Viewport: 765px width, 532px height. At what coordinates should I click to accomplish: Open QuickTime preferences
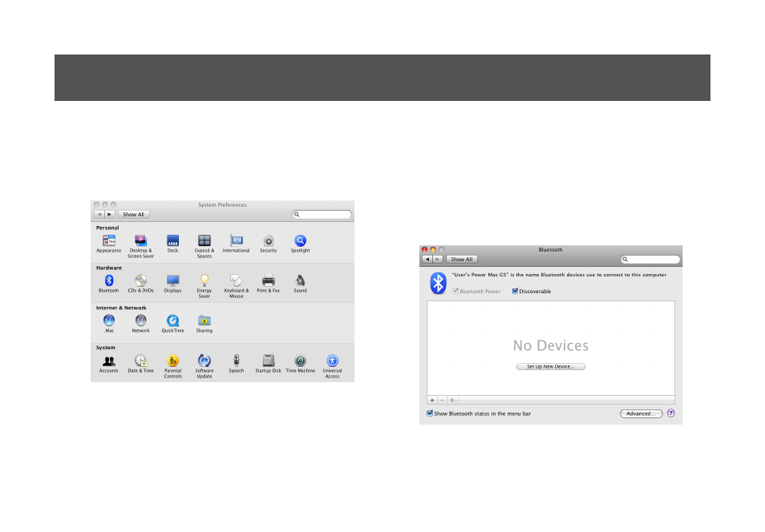[x=172, y=324]
